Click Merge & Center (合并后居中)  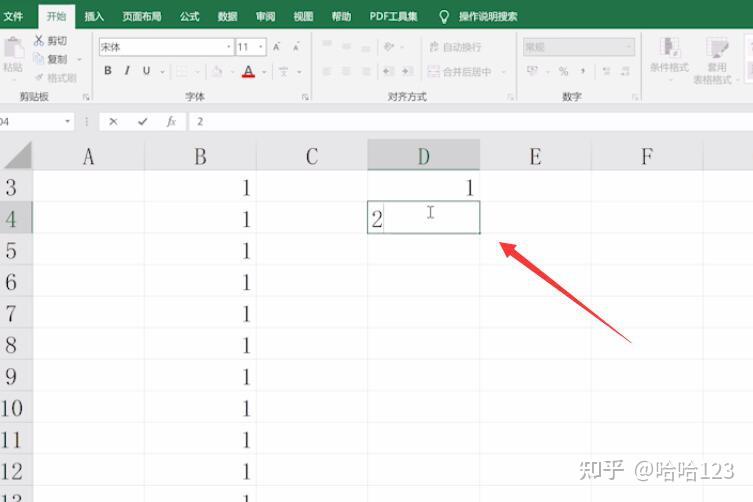point(460,72)
